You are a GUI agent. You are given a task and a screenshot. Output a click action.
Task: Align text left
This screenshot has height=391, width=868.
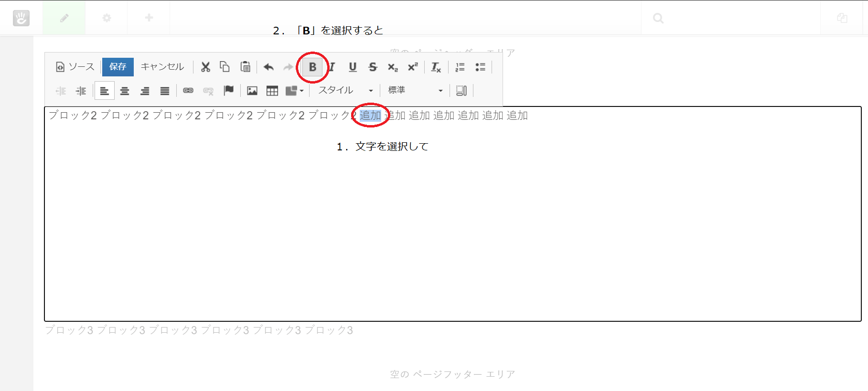click(x=104, y=91)
